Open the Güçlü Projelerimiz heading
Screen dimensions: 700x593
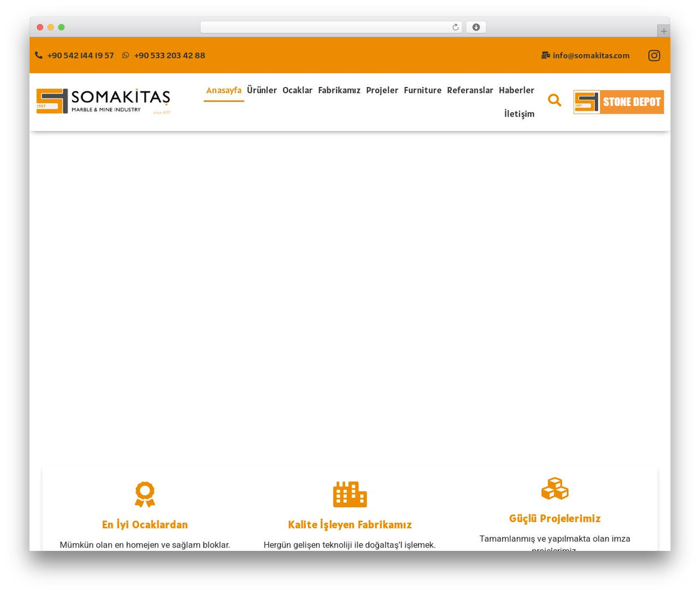pyautogui.click(x=555, y=519)
